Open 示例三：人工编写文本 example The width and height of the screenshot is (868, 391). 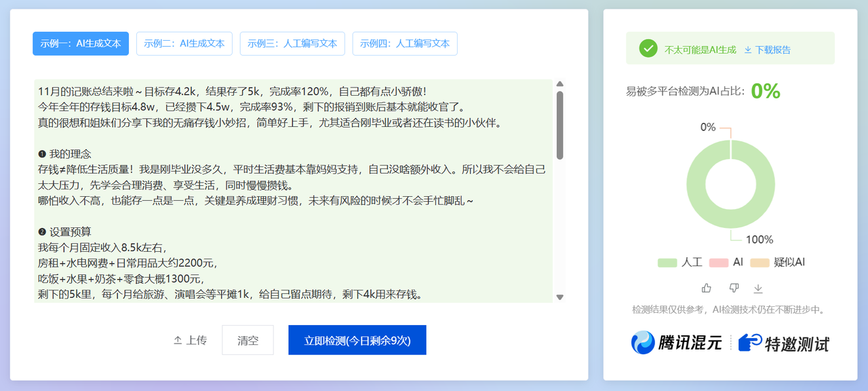point(292,43)
